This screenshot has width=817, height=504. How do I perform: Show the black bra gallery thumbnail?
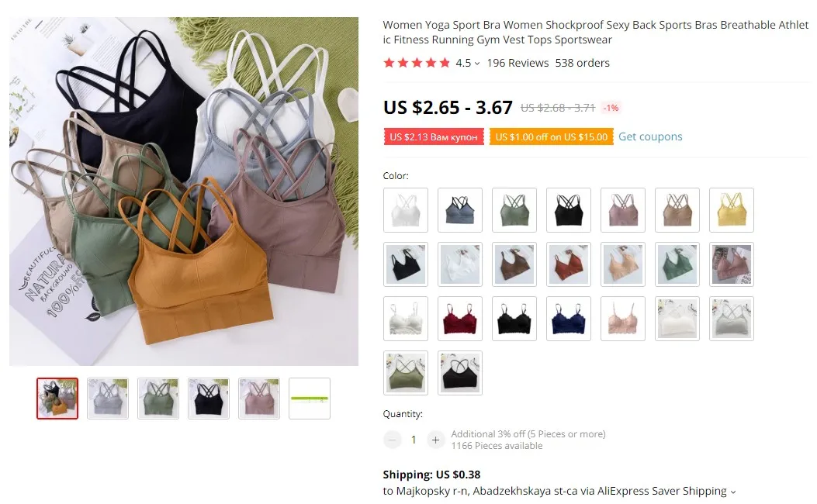coord(209,399)
